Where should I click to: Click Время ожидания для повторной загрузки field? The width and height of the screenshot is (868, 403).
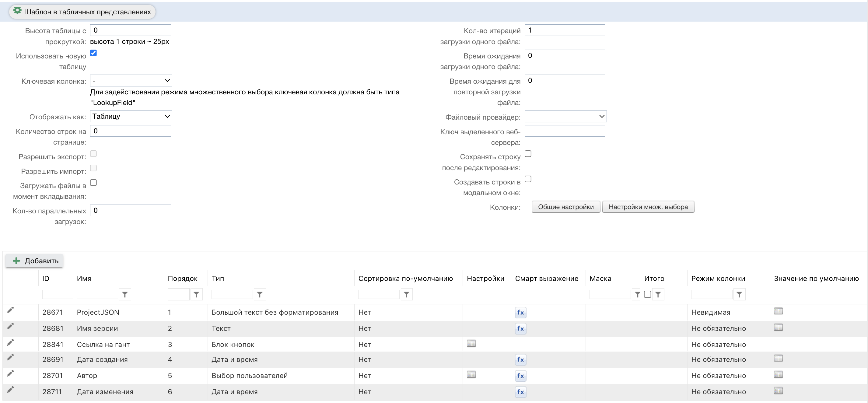565,81
